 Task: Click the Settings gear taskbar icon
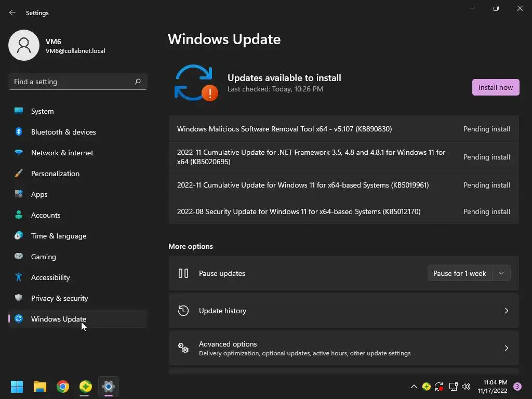coord(109,387)
